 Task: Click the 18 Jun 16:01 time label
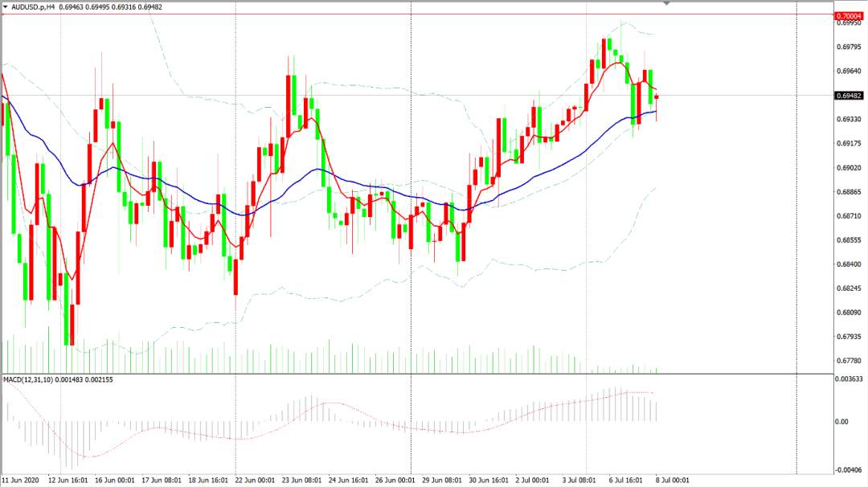(x=208, y=481)
